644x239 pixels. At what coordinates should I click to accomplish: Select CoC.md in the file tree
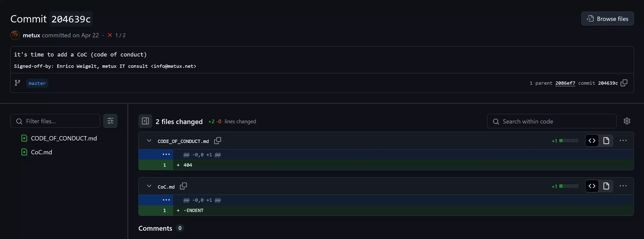pyautogui.click(x=42, y=152)
